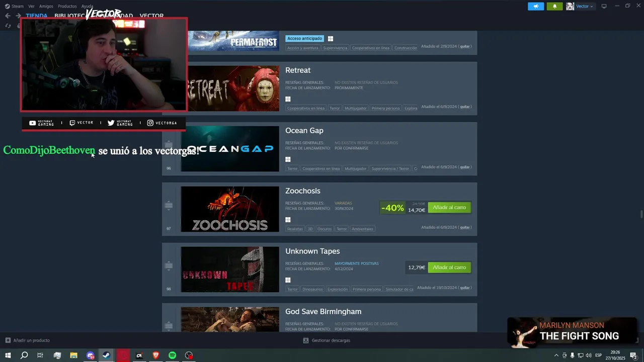
Task: Open the VECTOR profile tab
Action: coord(151,16)
